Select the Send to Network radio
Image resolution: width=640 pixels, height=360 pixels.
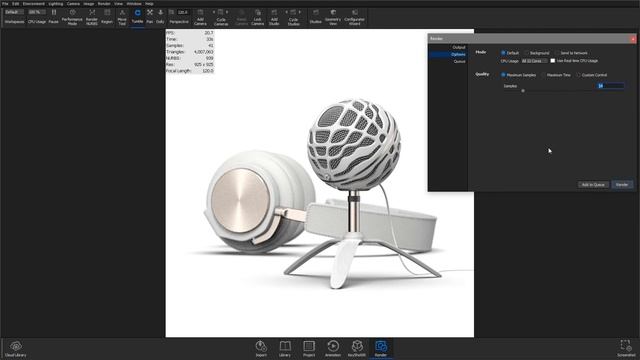(x=557, y=53)
